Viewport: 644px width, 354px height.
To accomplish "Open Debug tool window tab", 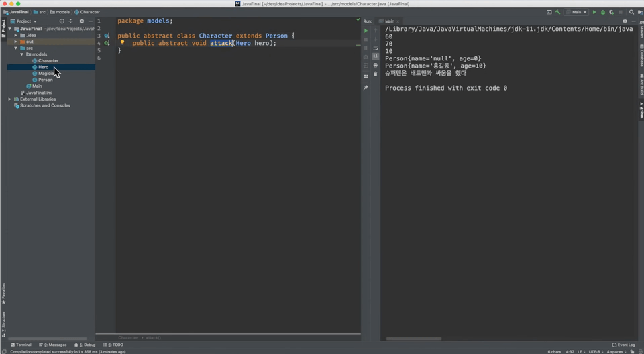I will pyautogui.click(x=85, y=345).
